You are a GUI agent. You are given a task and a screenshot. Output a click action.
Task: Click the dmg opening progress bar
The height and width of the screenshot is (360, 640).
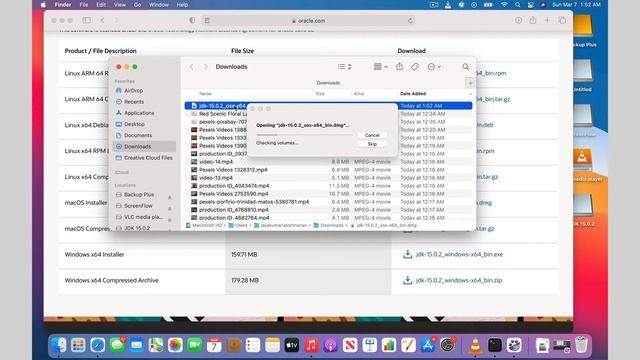[x=304, y=134]
